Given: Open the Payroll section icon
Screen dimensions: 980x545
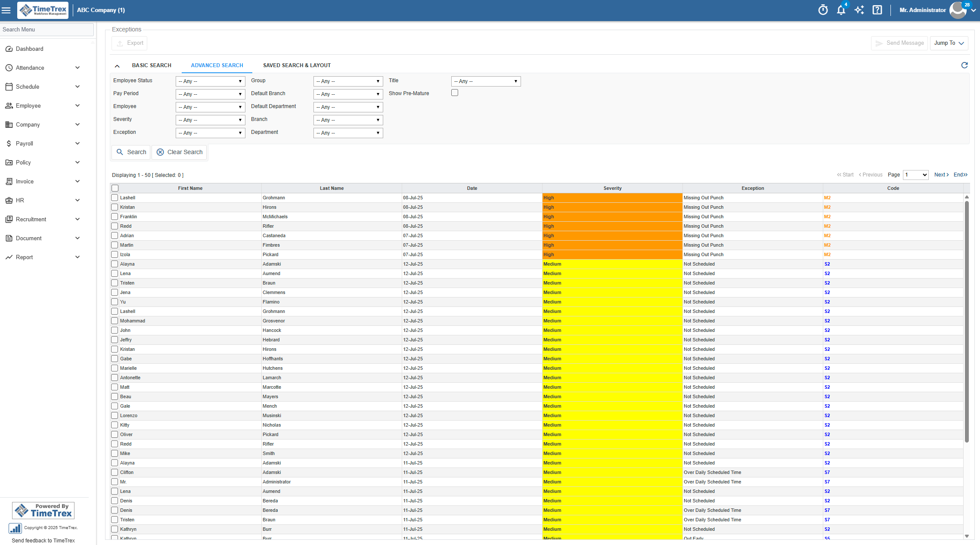Looking at the screenshot, I should 9,143.
